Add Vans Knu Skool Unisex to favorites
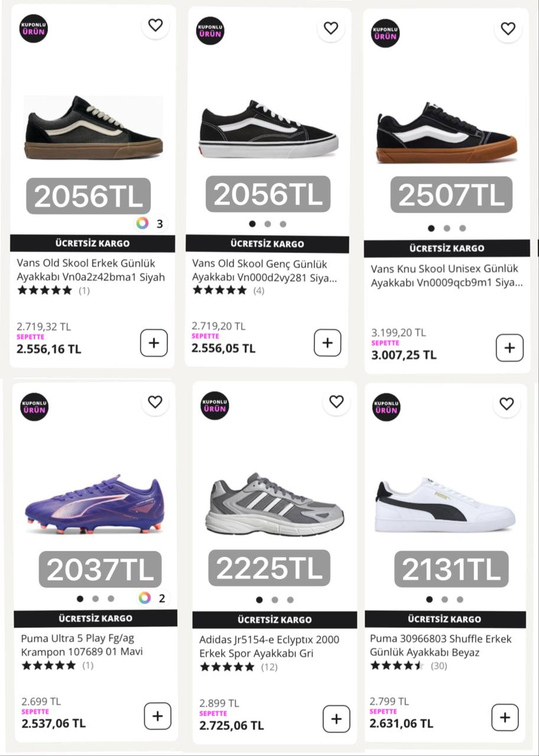539x756 pixels. tap(508, 28)
